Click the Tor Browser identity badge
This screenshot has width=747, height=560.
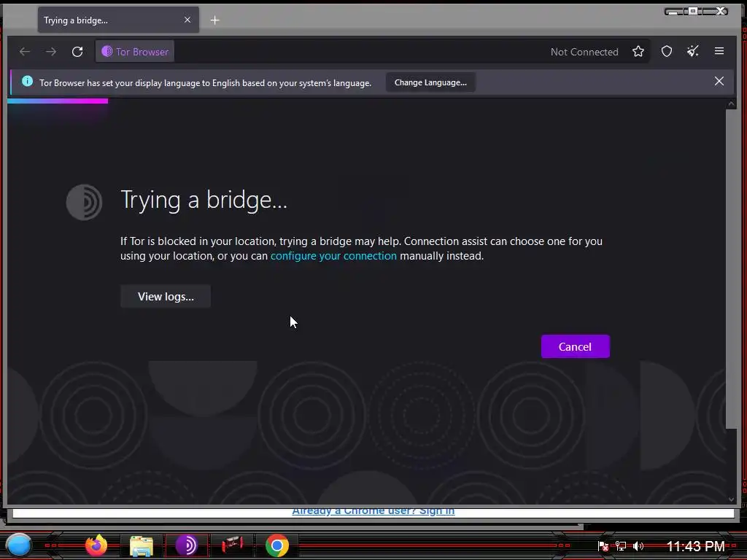point(135,52)
